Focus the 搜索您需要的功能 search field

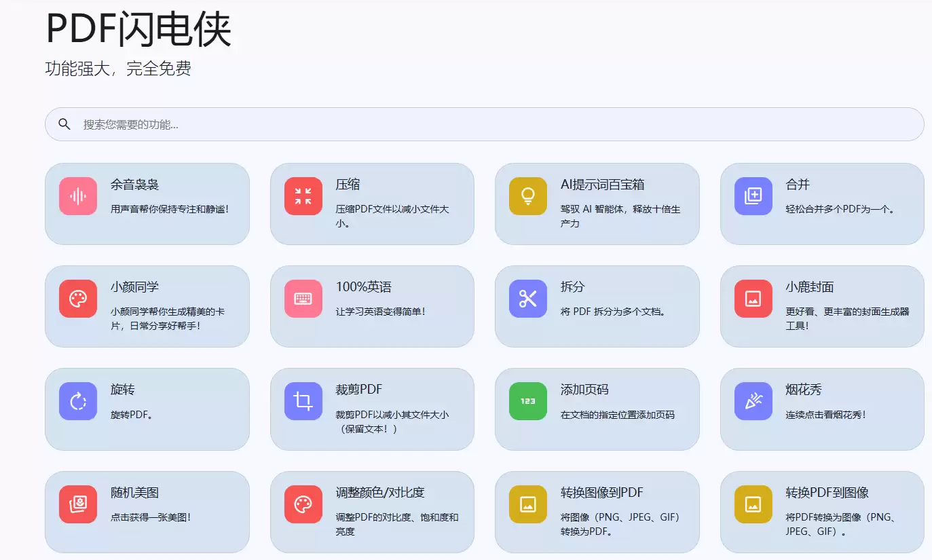click(485, 124)
